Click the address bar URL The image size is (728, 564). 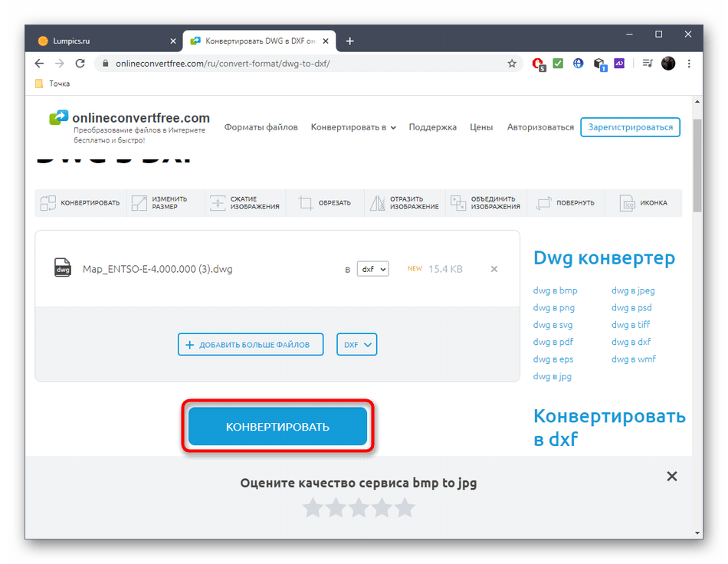coord(222,64)
